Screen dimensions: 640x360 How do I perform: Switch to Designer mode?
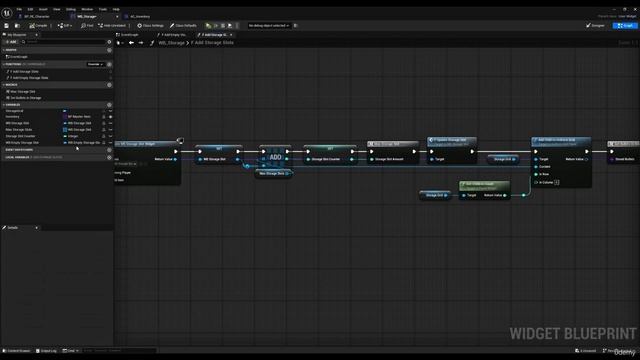click(x=595, y=26)
